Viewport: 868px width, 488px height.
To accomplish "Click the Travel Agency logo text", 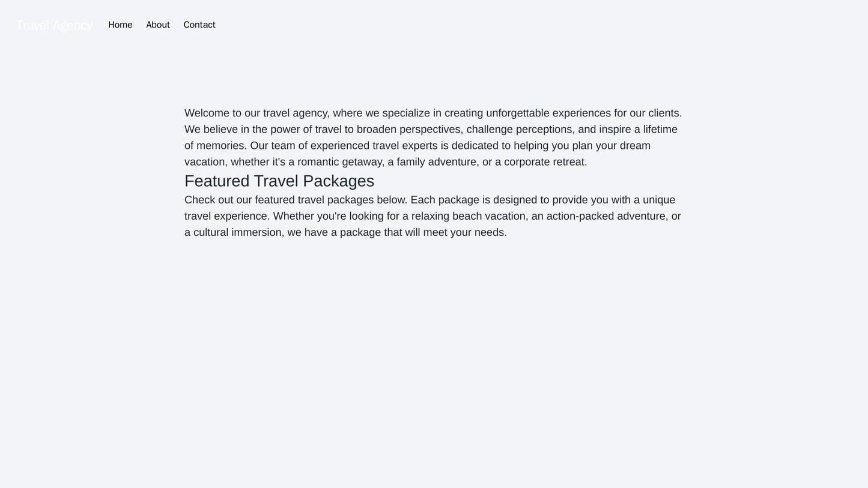I will coord(54,25).
